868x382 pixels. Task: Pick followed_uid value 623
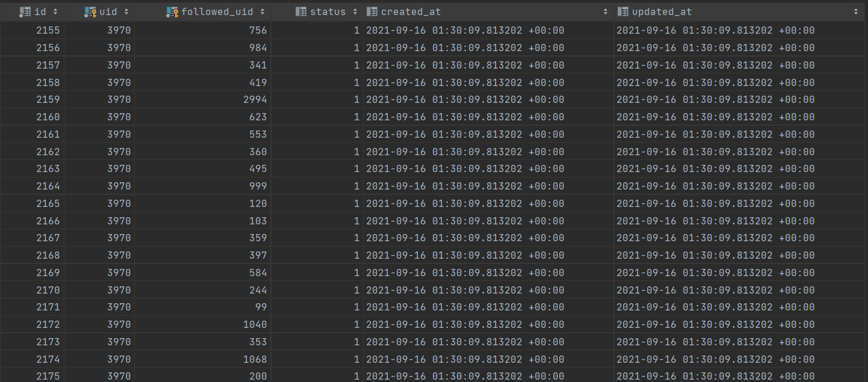(x=258, y=117)
